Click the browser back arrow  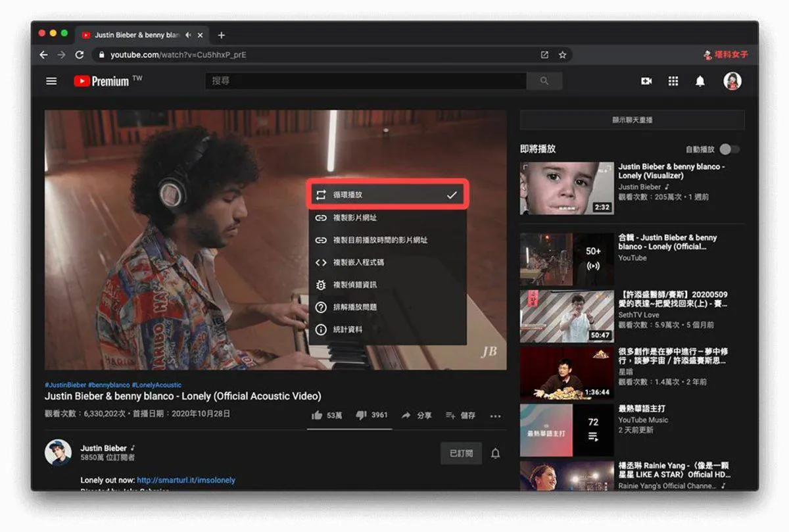43,55
